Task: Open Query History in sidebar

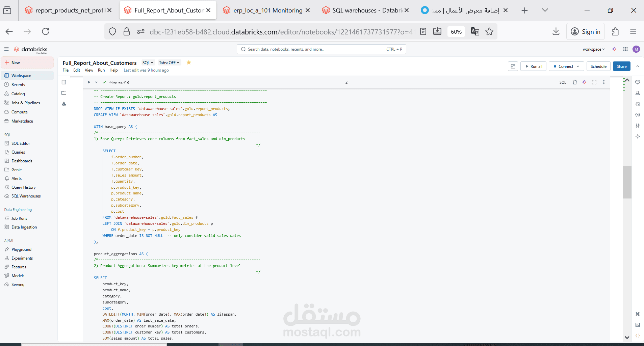Action: coord(23,187)
